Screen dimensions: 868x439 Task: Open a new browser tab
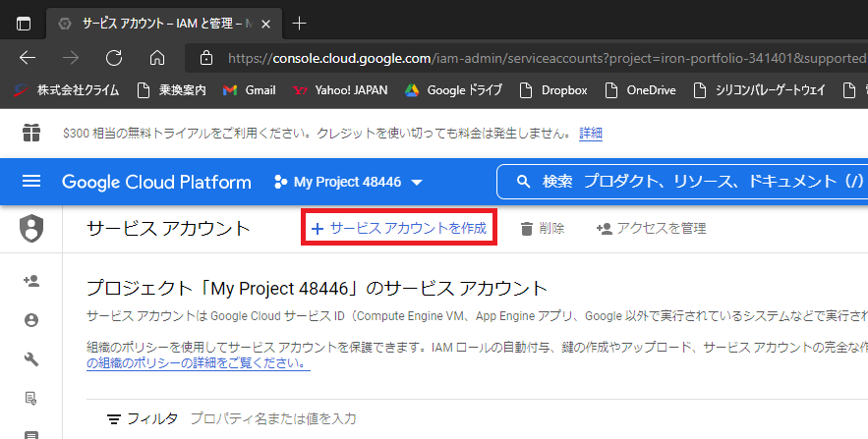click(299, 24)
